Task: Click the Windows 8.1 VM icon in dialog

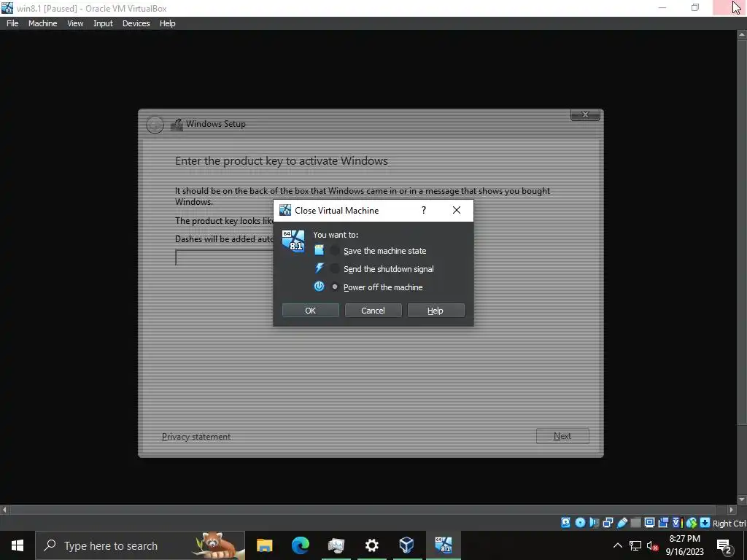Action: 293,241
